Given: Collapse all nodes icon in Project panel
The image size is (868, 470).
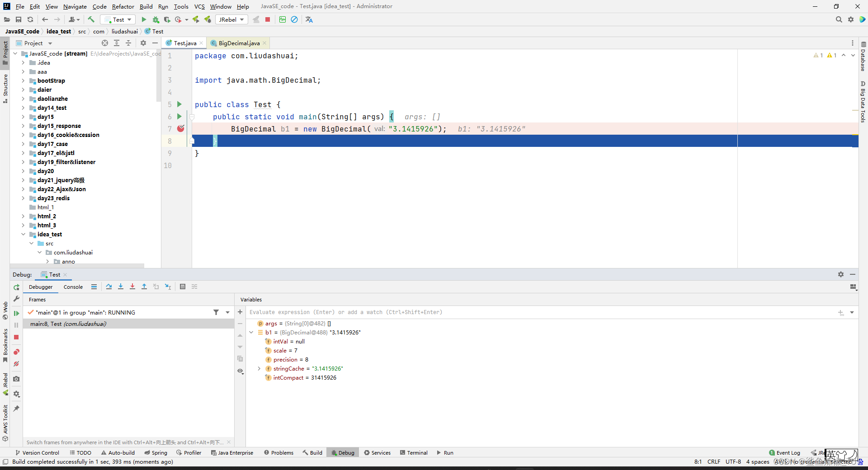Looking at the screenshot, I should pos(128,43).
